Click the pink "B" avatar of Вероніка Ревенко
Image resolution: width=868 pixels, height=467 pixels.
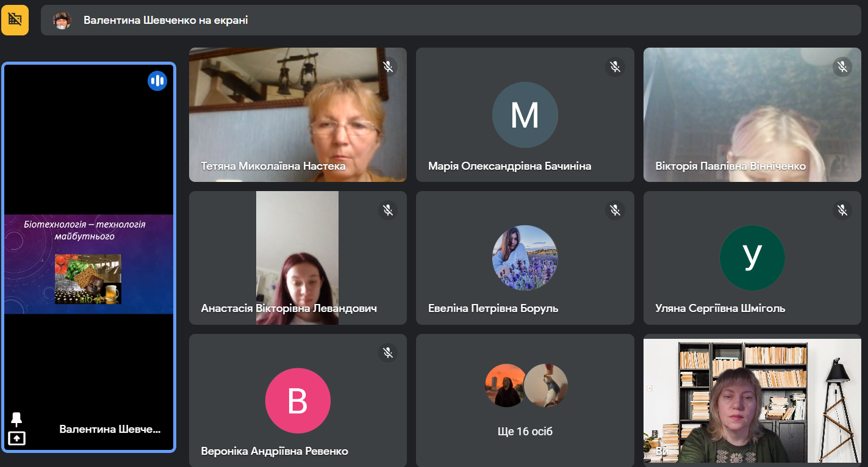(298, 401)
